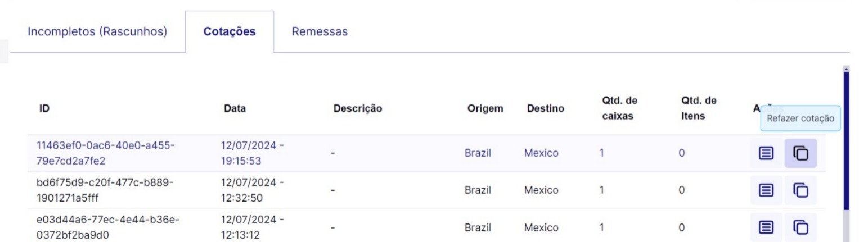Click the Origem column header
Viewport: 868px width, 242px height.
click(484, 108)
